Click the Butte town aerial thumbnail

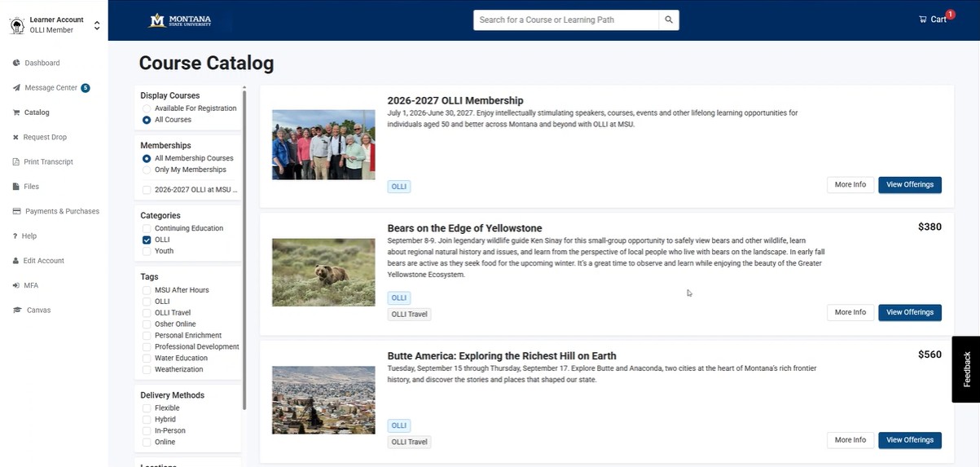[x=323, y=400]
